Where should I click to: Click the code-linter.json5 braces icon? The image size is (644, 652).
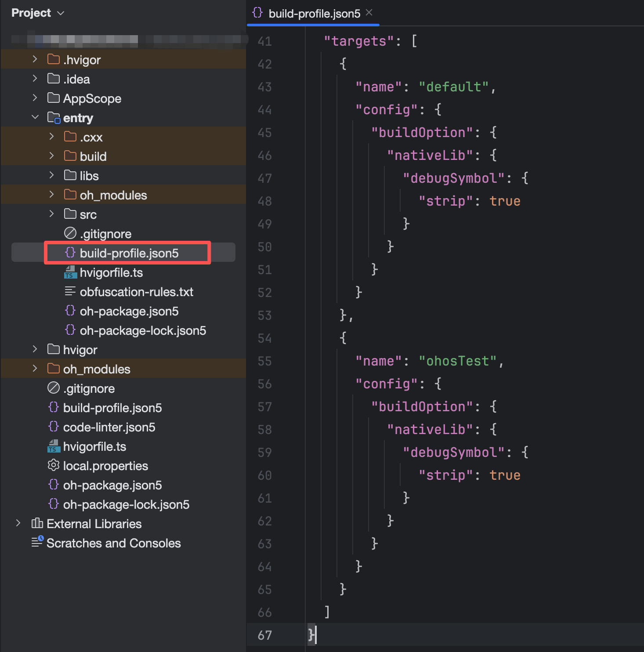(x=53, y=427)
